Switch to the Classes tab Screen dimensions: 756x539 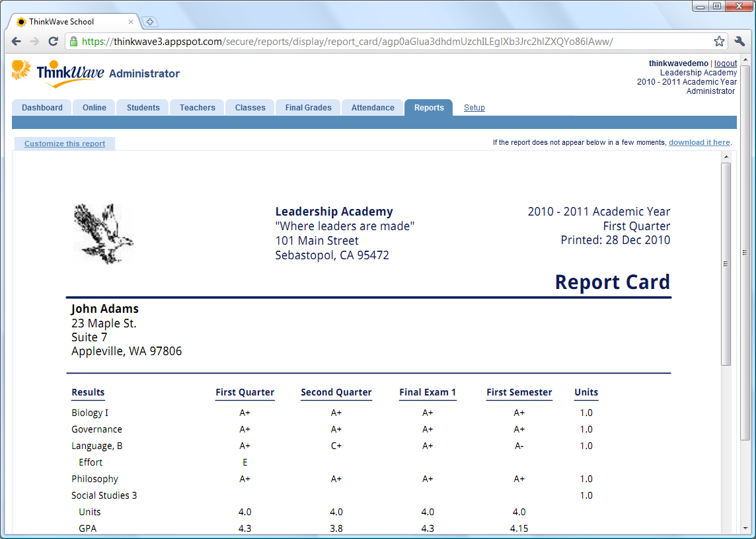(250, 108)
